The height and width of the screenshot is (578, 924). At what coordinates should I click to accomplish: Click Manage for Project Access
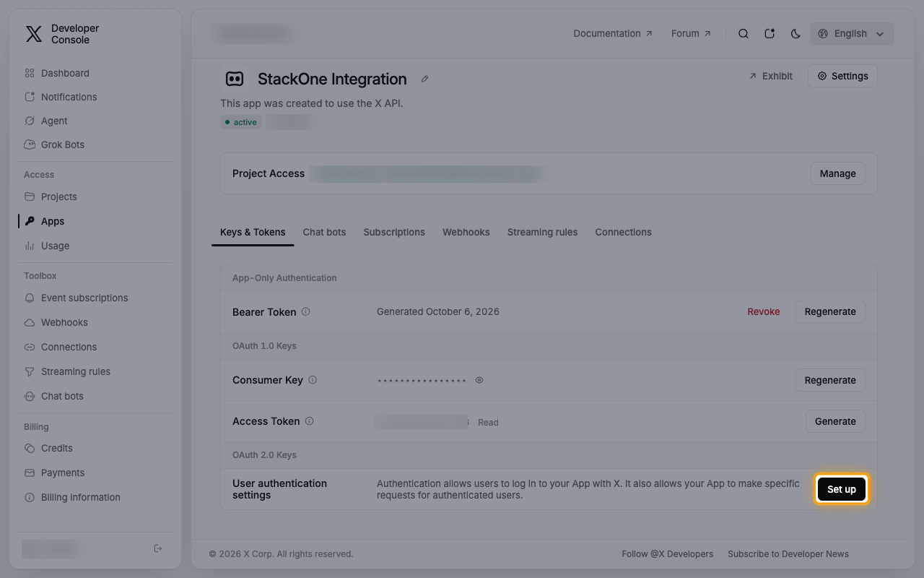[837, 173]
